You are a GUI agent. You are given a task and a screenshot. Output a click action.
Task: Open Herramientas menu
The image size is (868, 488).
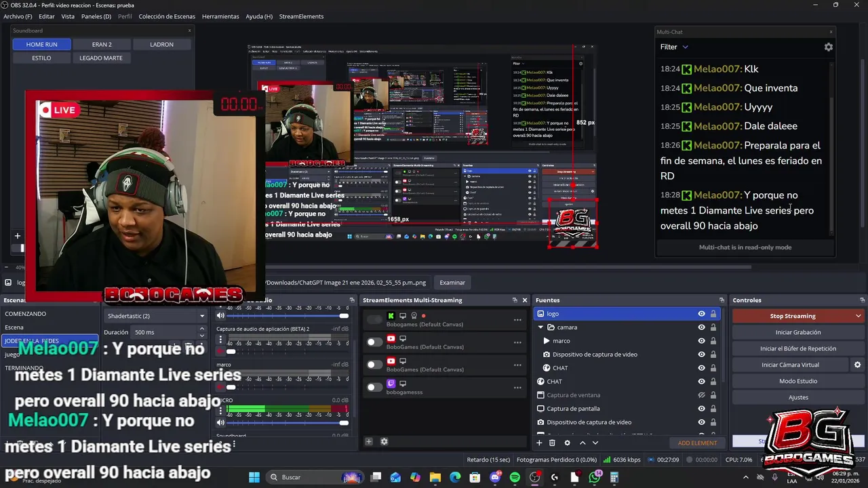coord(220,16)
